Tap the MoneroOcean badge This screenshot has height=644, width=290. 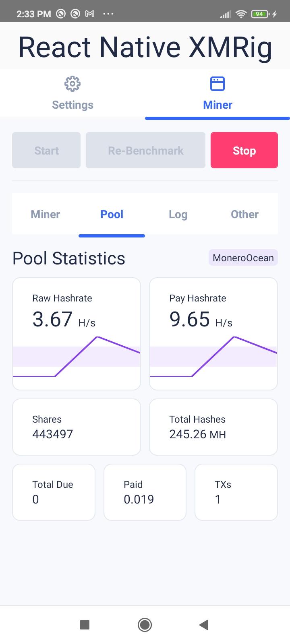point(243,258)
